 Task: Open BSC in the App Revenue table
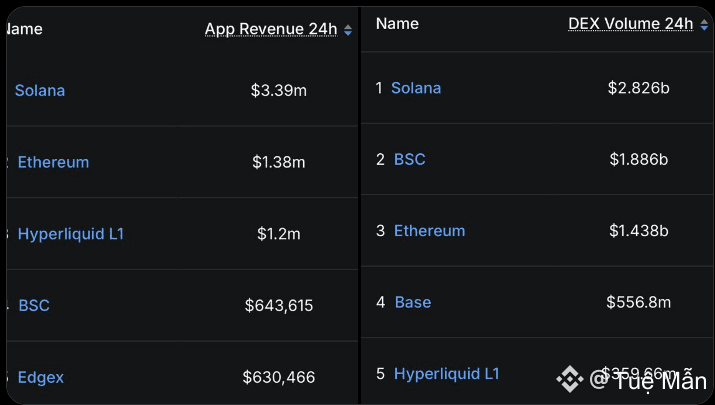tap(34, 305)
